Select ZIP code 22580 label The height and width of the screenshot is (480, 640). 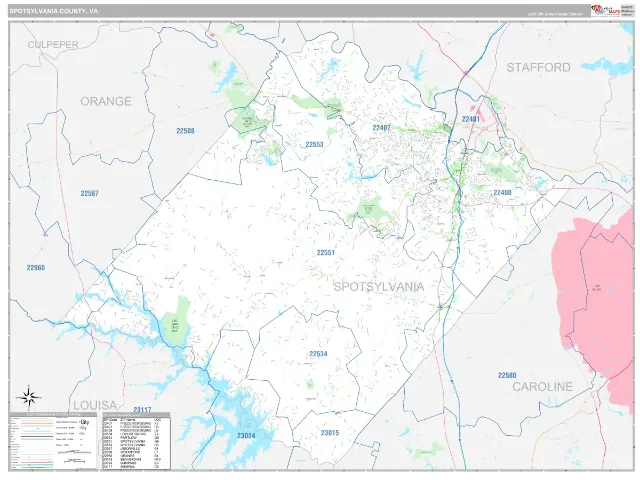tap(507, 375)
